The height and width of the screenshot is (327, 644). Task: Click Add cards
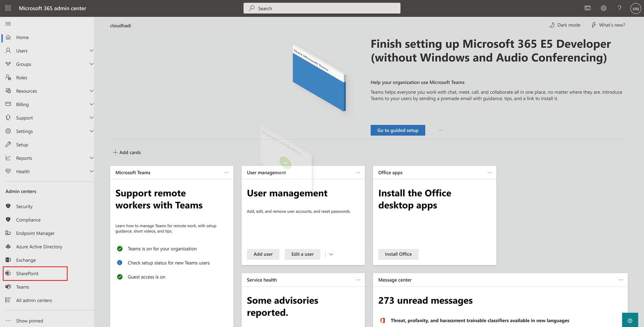127,152
